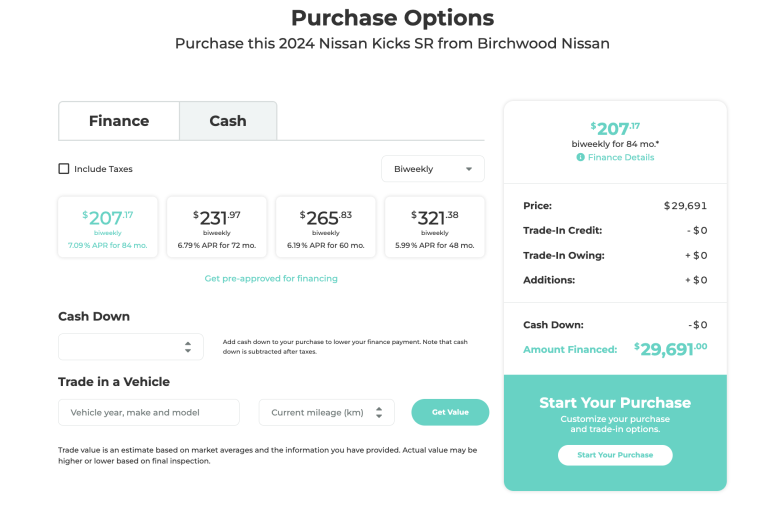Click the biweekly for 84 mo.* summary text

(615, 144)
